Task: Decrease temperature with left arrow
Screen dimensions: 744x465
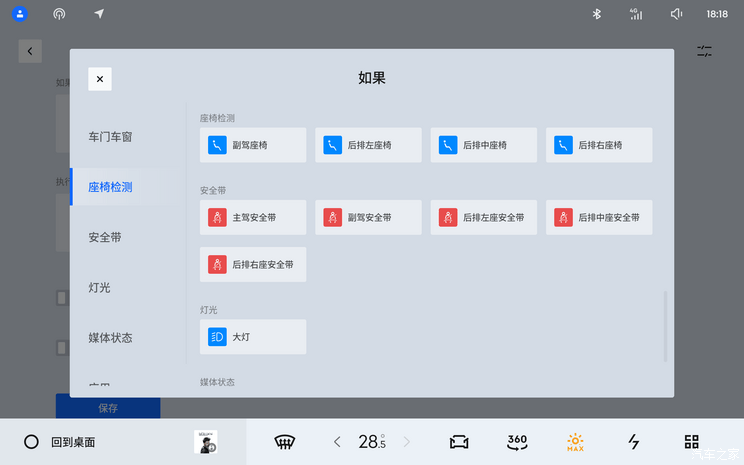Action: tap(337, 442)
